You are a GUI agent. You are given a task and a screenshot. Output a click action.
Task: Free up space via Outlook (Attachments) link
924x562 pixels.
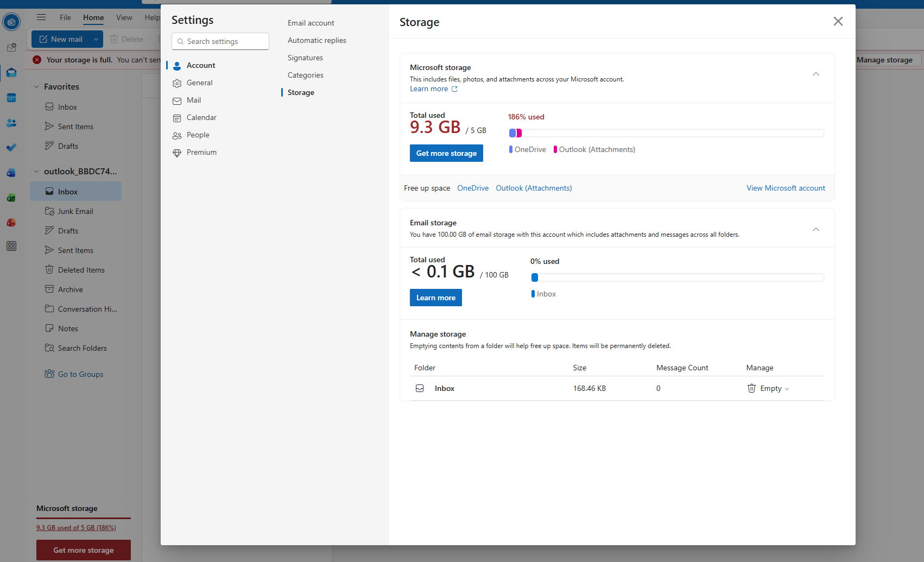coord(534,188)
